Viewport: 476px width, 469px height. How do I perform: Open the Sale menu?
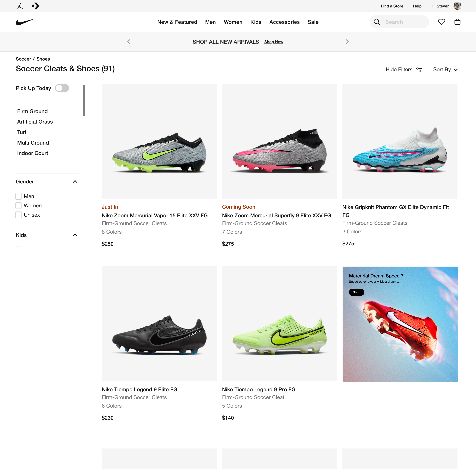[313, 22]
